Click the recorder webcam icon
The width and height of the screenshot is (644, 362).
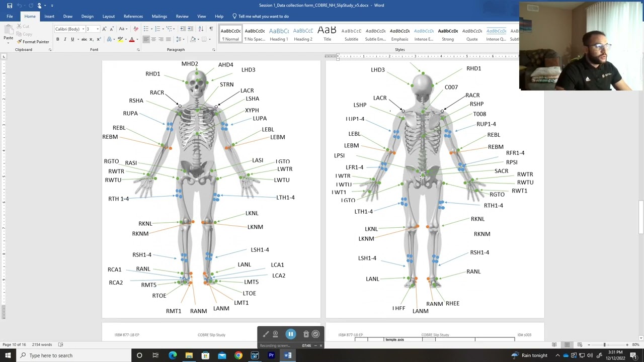click(x=275, y=334)
